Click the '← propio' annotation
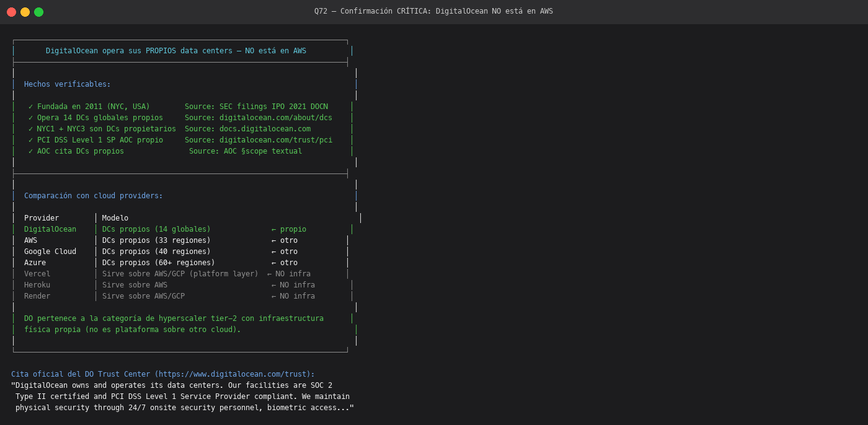 (x=289, y=229)
